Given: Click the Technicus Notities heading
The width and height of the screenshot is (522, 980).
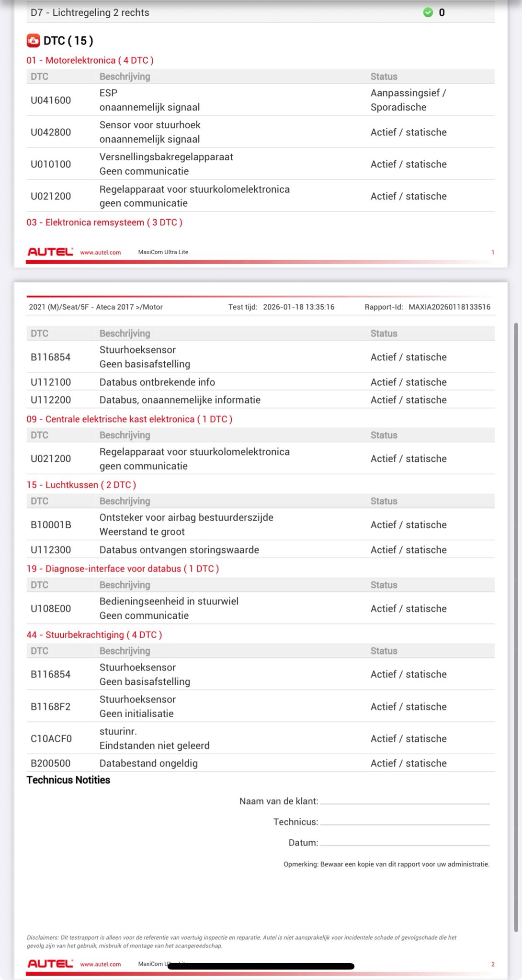Looking at the screenshot, I should point(68,780).
